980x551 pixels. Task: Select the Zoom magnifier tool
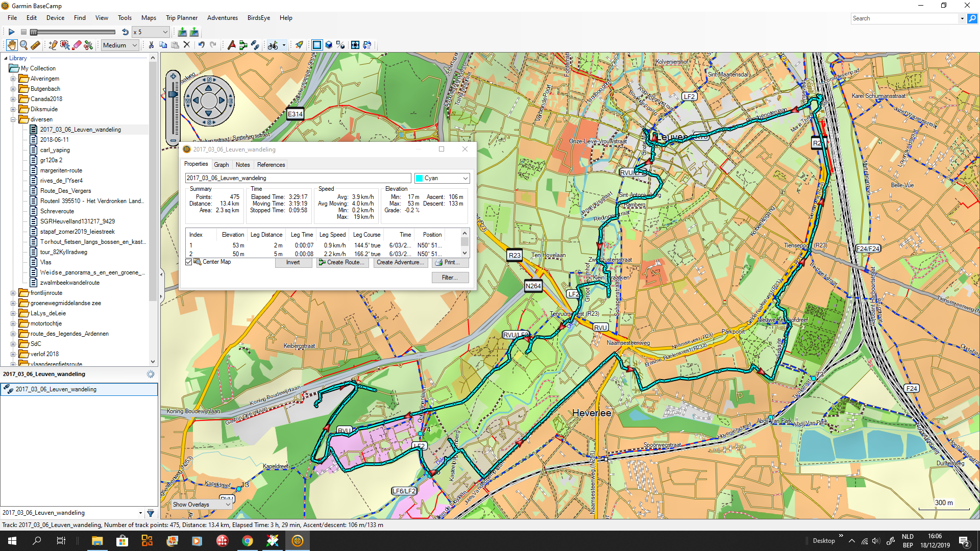[x=23, y=45]
